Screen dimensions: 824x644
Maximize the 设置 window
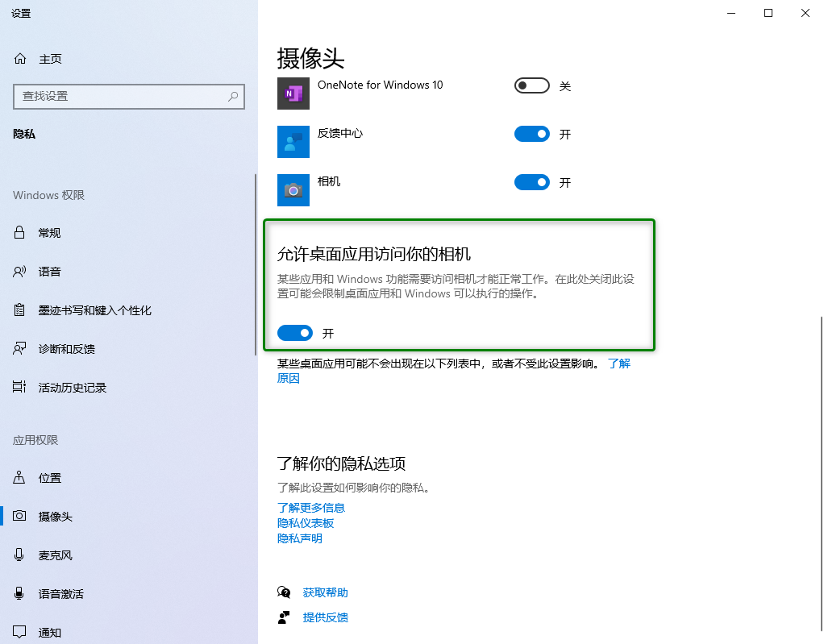pyautogui.click(x=768, y=13)
